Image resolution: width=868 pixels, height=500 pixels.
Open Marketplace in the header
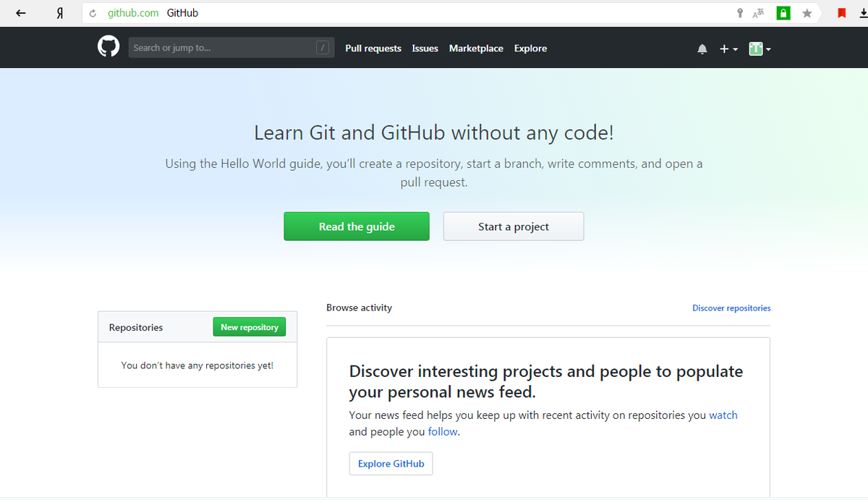(x=476, y=48)
